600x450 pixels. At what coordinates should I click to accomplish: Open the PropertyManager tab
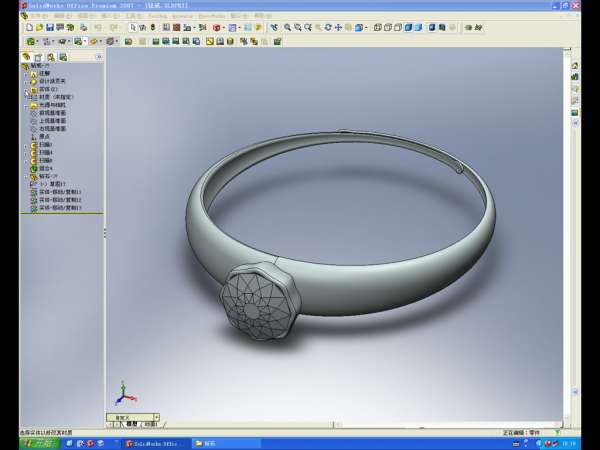pyautogui.click(x=38, y=57)
